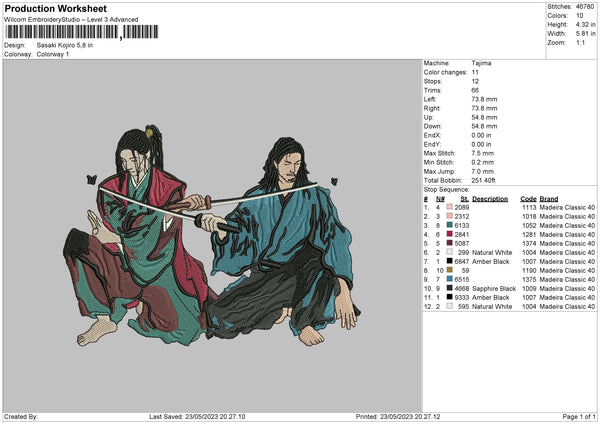Select Amber Black description in row 7
The width and height of the screenshot is (600, 424).
click(491, 262)
